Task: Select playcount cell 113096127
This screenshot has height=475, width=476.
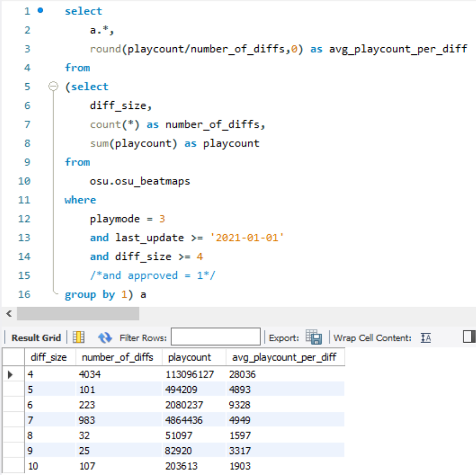Action: pos(194,374)
